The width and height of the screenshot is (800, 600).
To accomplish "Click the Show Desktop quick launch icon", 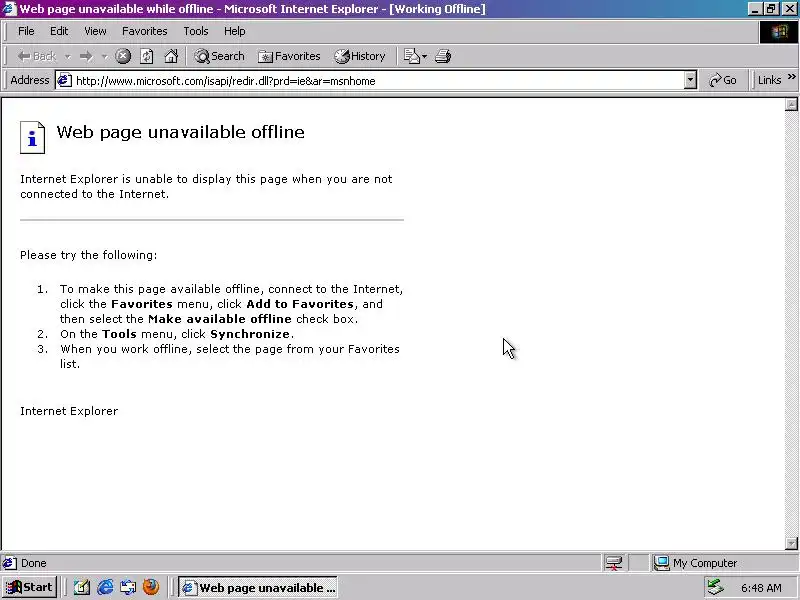I will click(82, 588).
